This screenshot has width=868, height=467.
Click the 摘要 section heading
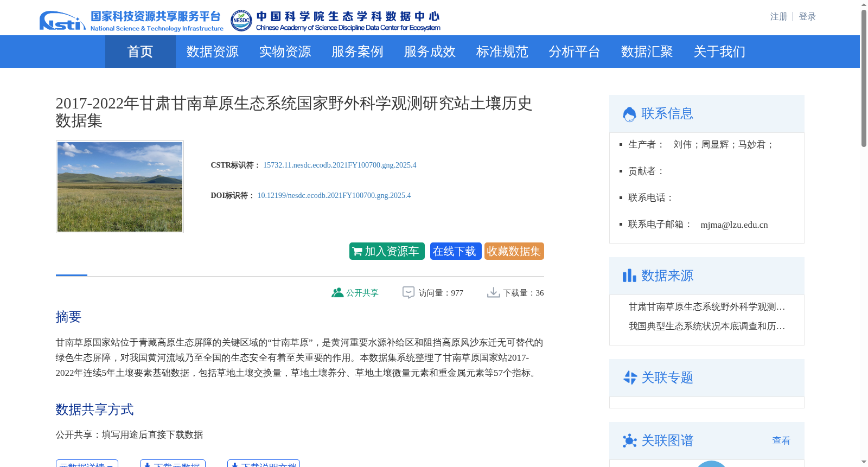pyautogui.click(x=68, y=317)
